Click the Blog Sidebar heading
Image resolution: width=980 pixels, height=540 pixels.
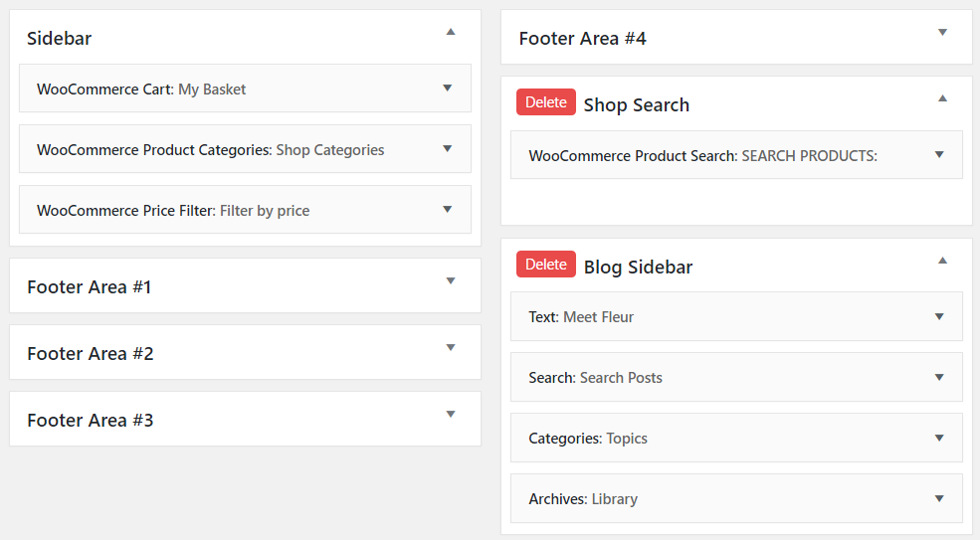tap(638, 268)
